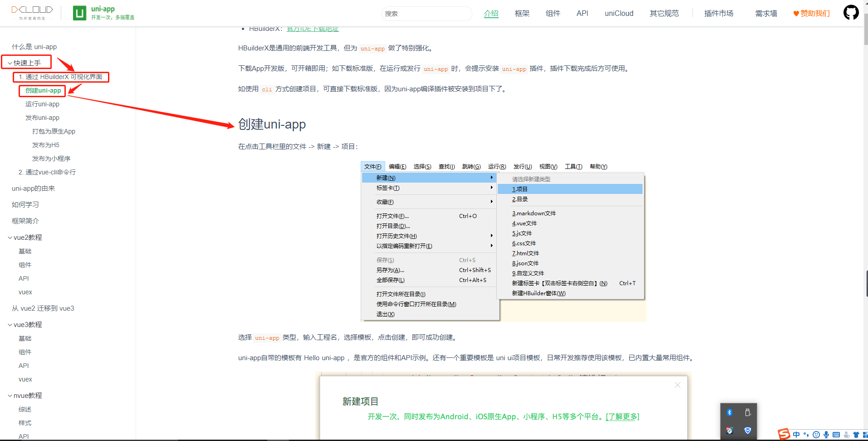The height and width of the screenshot is (441, 868).
Task: Close the 新建项目 dialog with X
Action: [677, 385]
